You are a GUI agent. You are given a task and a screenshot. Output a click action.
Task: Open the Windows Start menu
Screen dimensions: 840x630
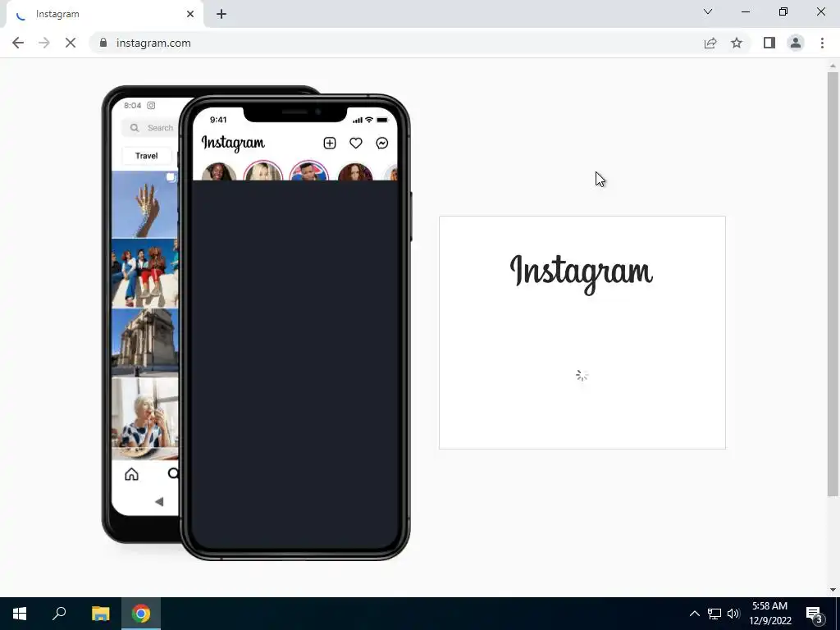pos(20,614)
